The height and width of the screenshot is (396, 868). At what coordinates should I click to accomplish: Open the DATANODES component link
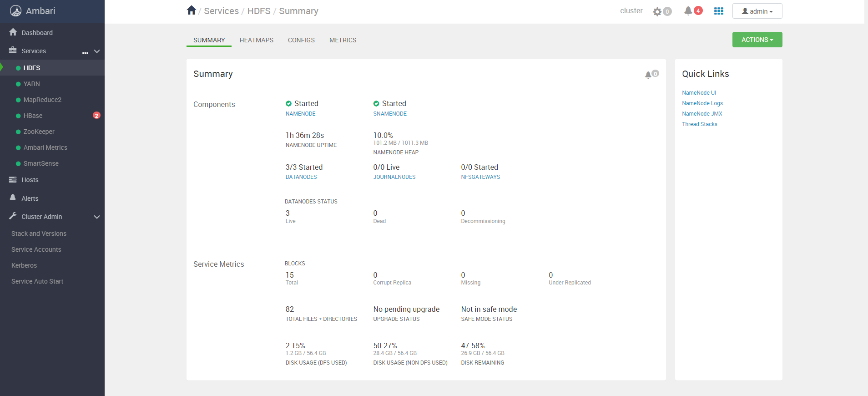pos(301,177)
